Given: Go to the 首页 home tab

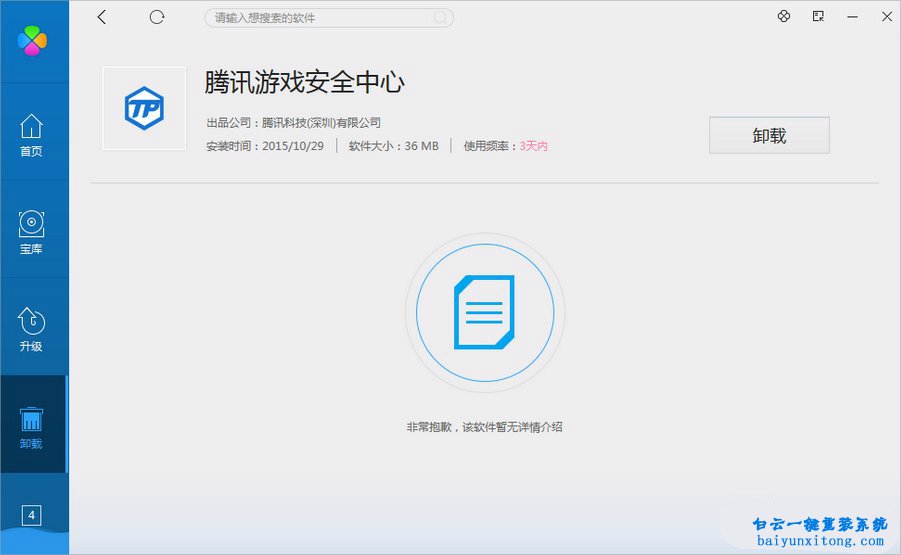Looking at the screenshot, I should [32, 135].
